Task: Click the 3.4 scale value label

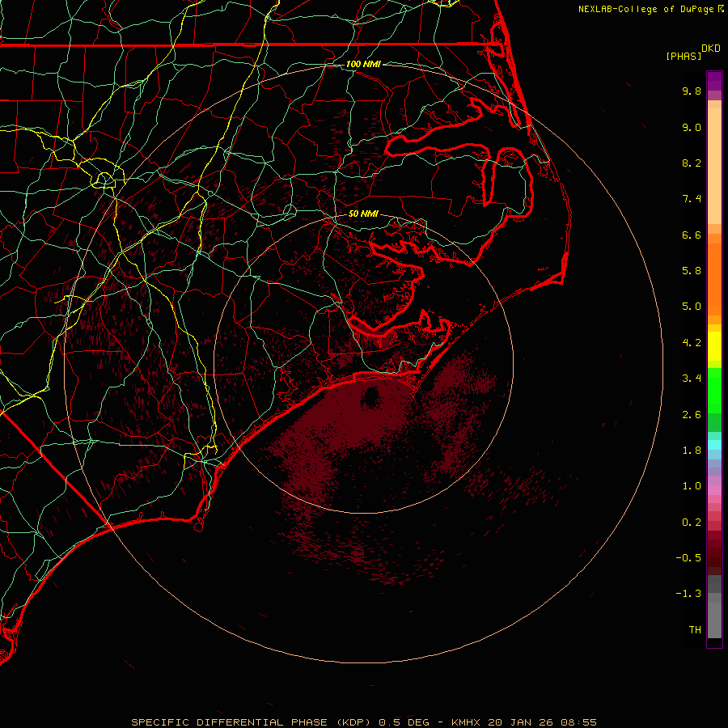Action: pyautogui.click(x=692, y=379)
